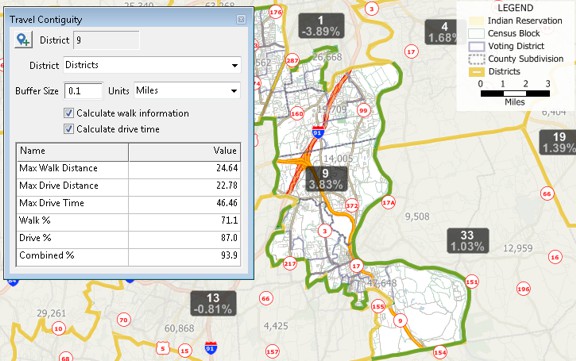
Task: Click the value 93.9 cell
Action: pos(185,256)
